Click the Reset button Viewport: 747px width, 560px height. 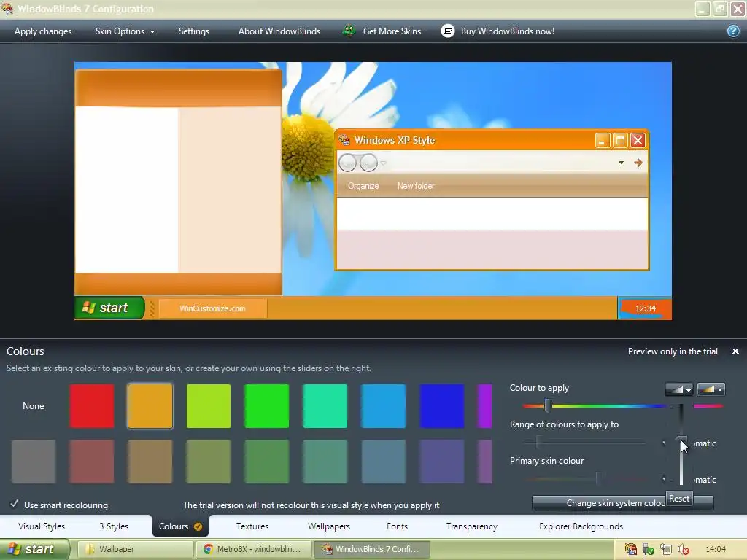coord(679,499)
